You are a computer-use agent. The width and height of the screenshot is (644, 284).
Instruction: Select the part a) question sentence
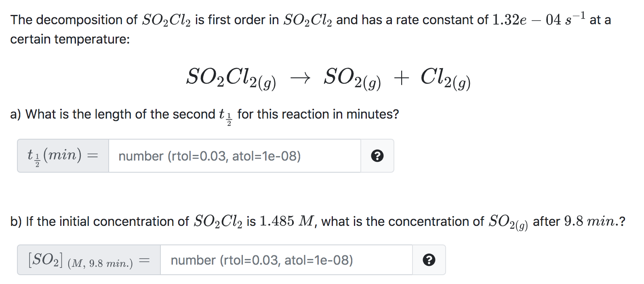coord(204,115)
